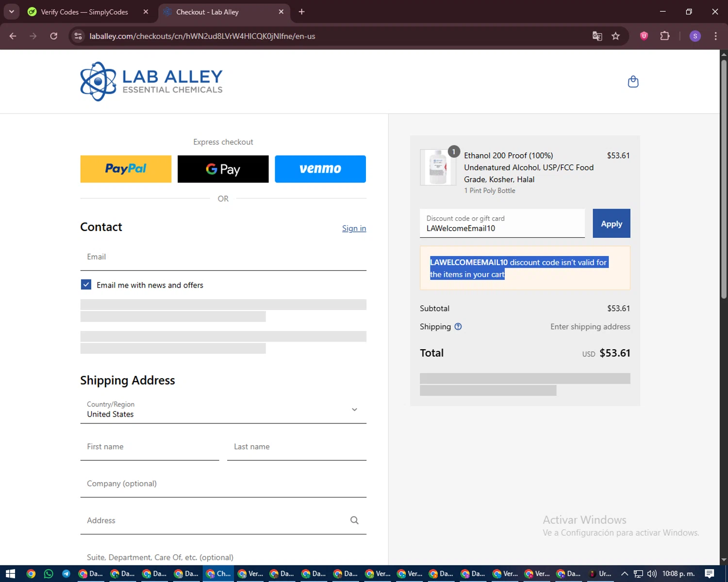Click the clock in the taskbar
Viewport: 728px width, 582px height.
click(678, 574)
